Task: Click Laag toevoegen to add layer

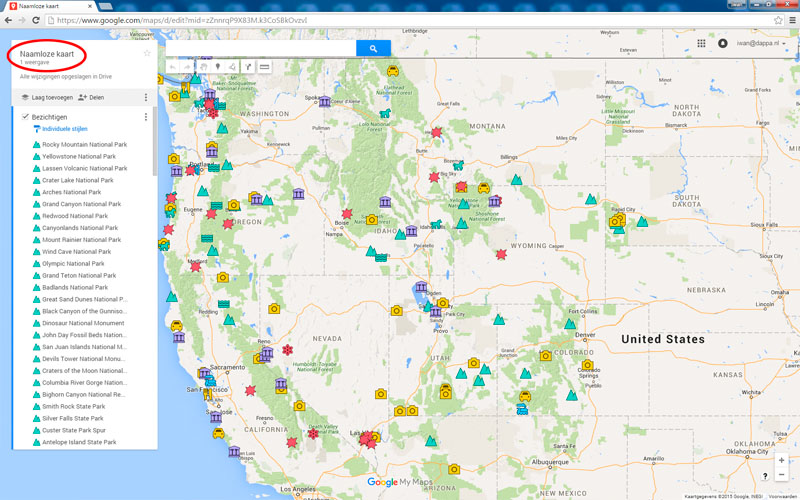Action: coord(46,97)
